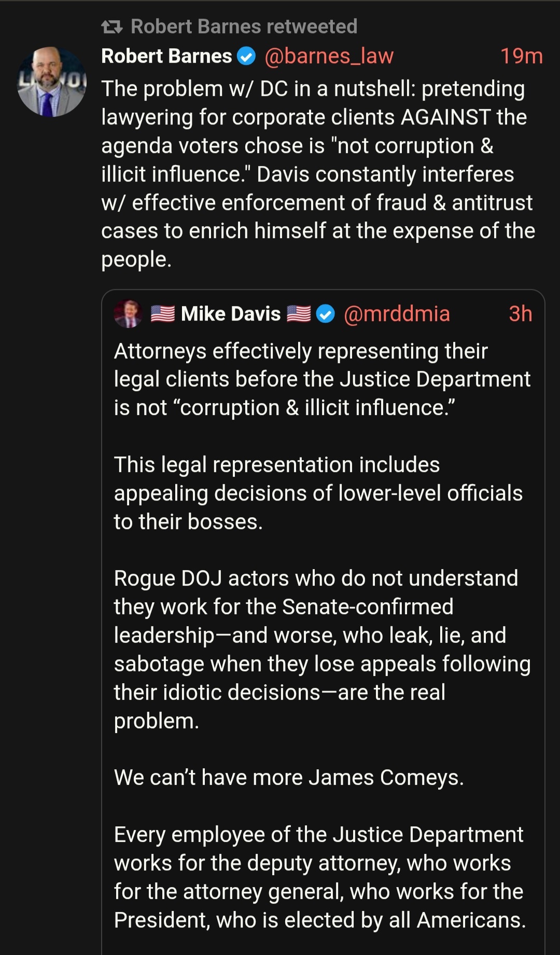Image resolution: width=560 pixels, height=955 pixels.
Task: Open the Robert Barnes display name
Action: (166, 56)
